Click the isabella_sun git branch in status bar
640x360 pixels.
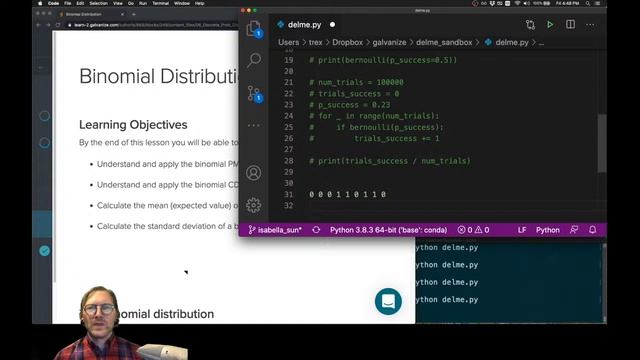276,230
